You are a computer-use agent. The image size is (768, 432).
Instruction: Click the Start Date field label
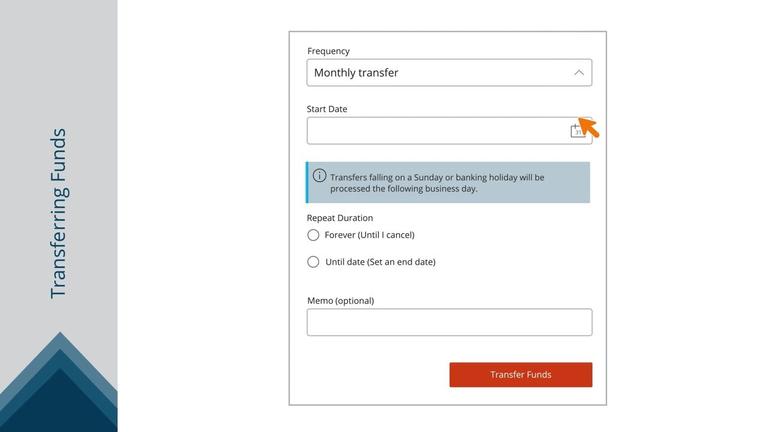pos(327,109)
